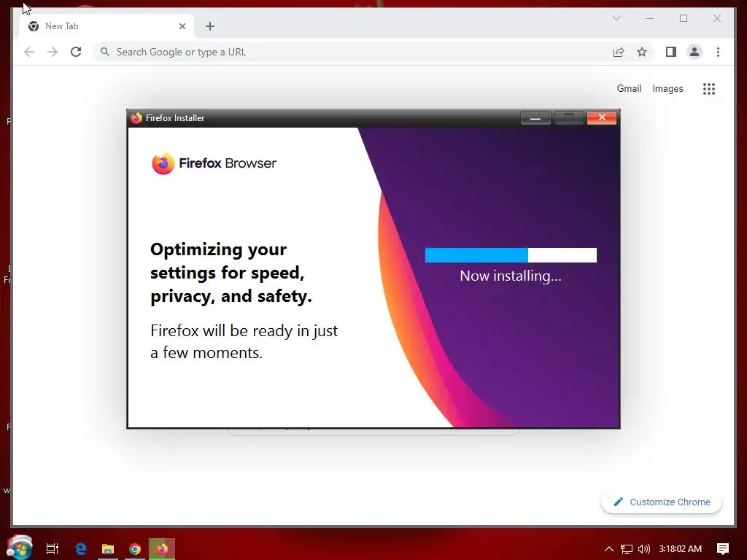Click the installation progress bar
The width and height of the screenshot is (747, 560).
click(511, 255)
